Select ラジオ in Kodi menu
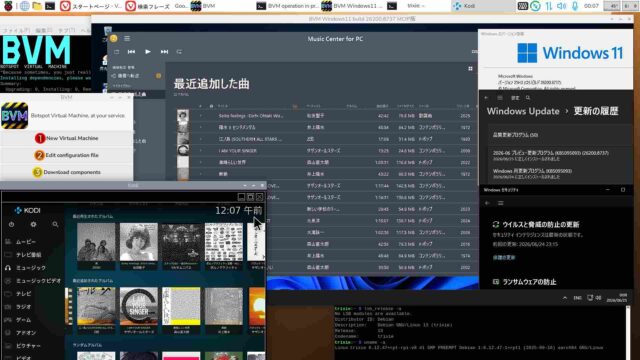This screenshot has width=640, height=360. click(32, 307)
